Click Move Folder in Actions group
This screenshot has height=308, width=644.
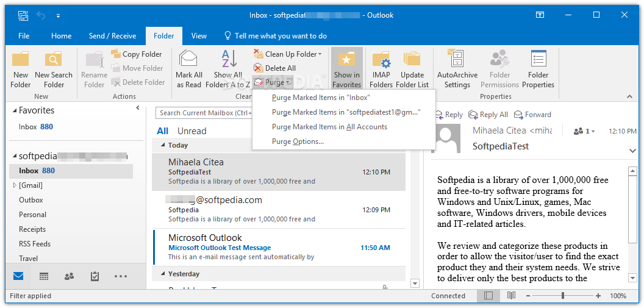point(137,68)
